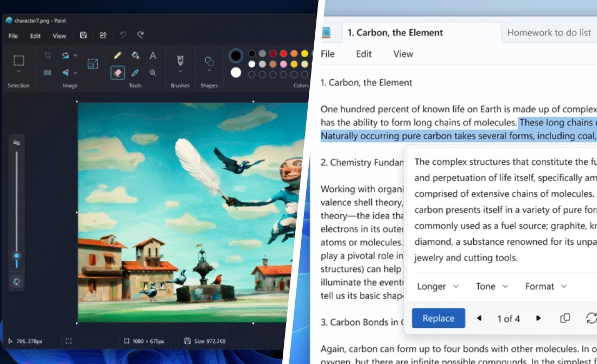This screenshot has height=364, width=597.
Task: Switch to Homework to do list tab
Action: pyautogui.click(x=549, y=33)
